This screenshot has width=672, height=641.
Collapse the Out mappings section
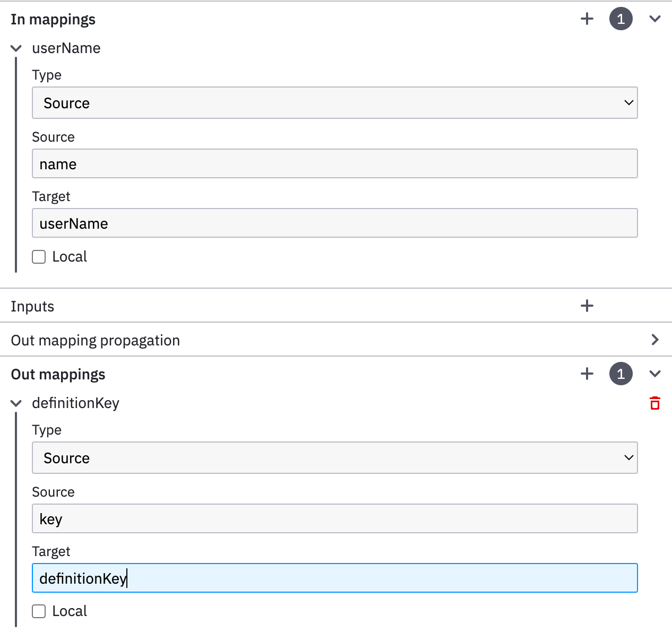655,374
